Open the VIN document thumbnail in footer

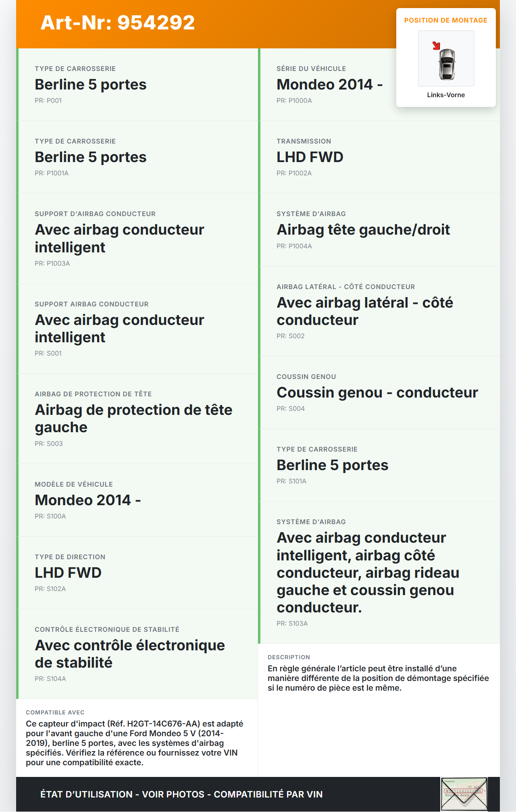(x=464, y=794)
